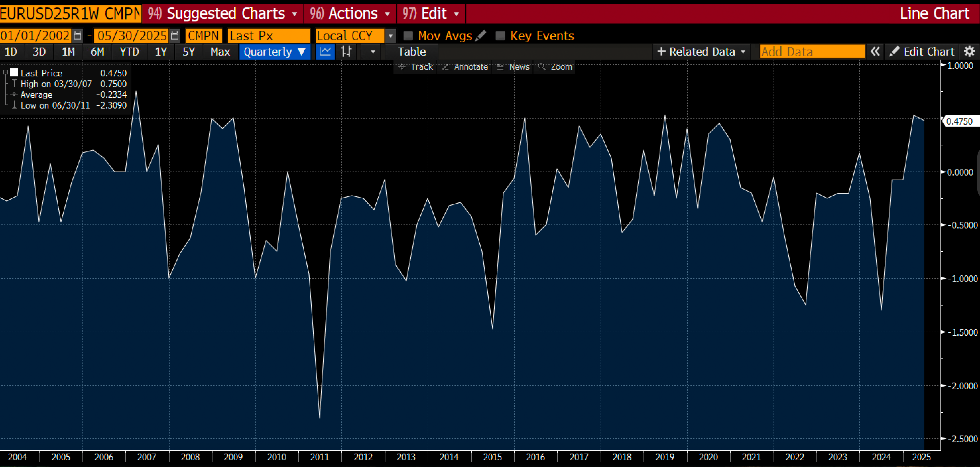
Task: Open the Quarterly periodicity dropdown
Action: pos(275,51)
